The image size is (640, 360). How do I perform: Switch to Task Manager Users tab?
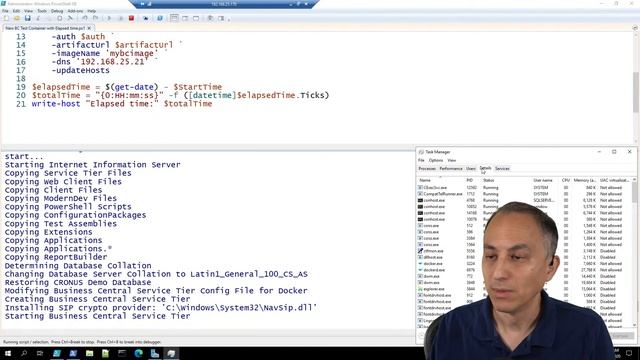(x=471, y=169)
